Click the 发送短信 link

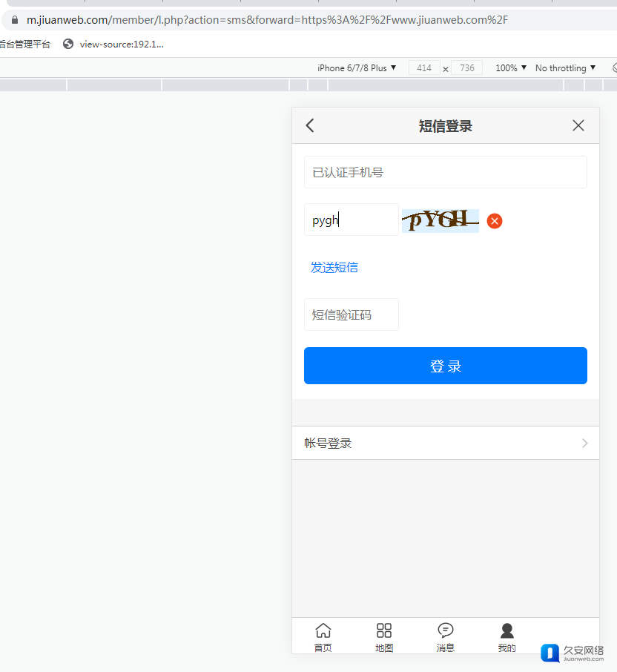[x=334, y=268]
